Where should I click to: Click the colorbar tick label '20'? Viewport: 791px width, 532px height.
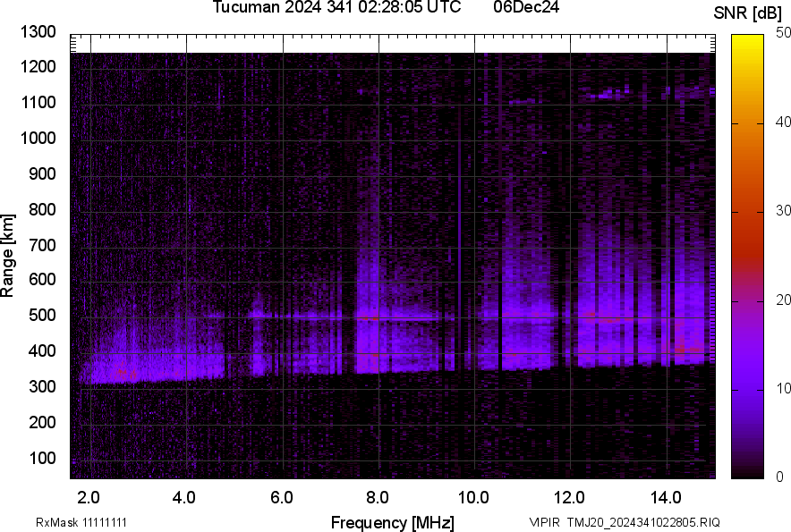(784, 300)
